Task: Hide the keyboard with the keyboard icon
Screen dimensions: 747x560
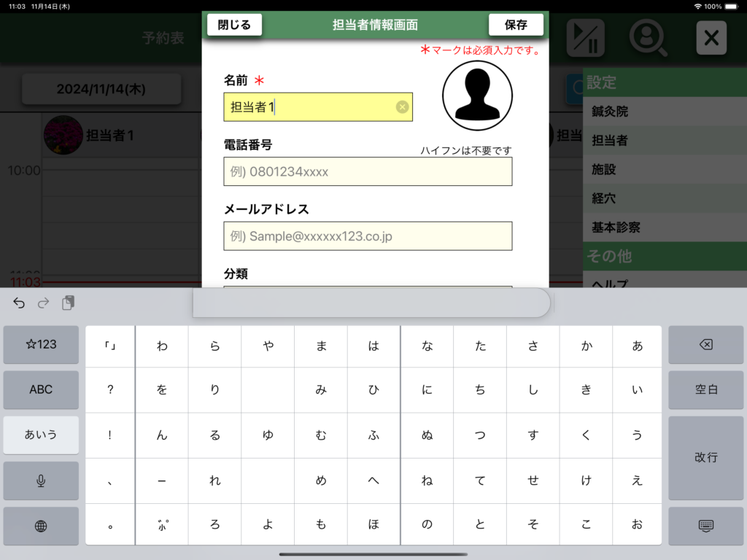Action: [705, 526]
